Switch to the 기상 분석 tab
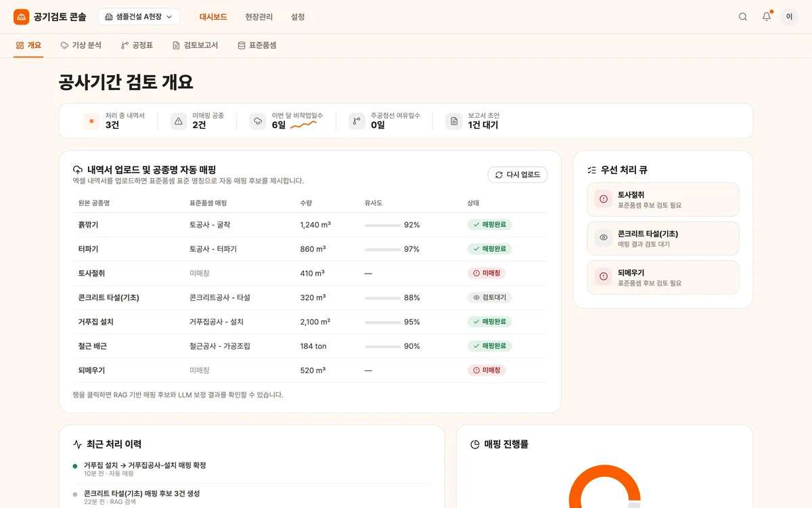Image resolution: width=812 pixels, height=508 pixels. tap(81, 45)
